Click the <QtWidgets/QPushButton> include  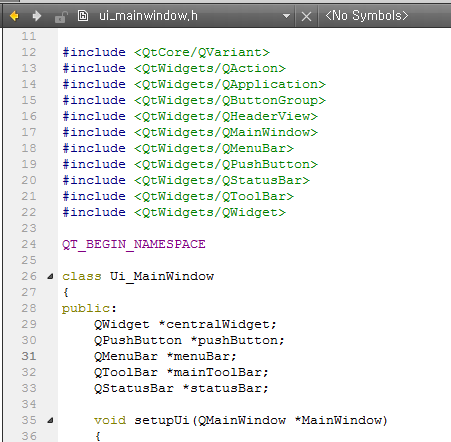pos(226,164)
